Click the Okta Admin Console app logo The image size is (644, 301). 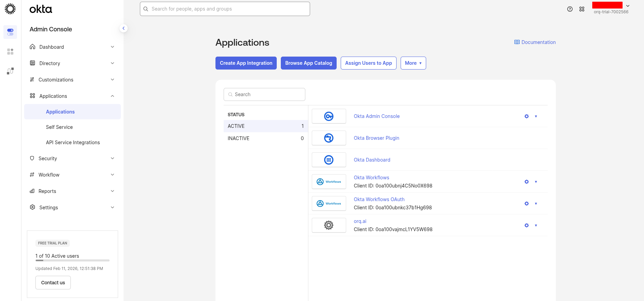329,116
